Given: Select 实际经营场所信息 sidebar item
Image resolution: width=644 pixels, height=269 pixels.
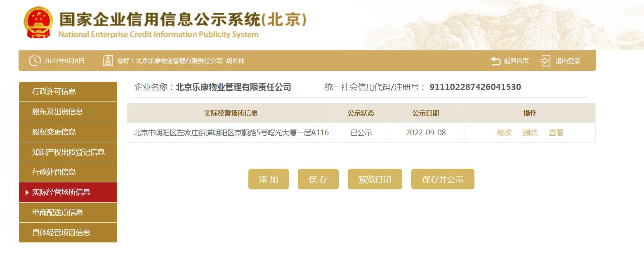Looking at the screenshot, I should (68, 192).
